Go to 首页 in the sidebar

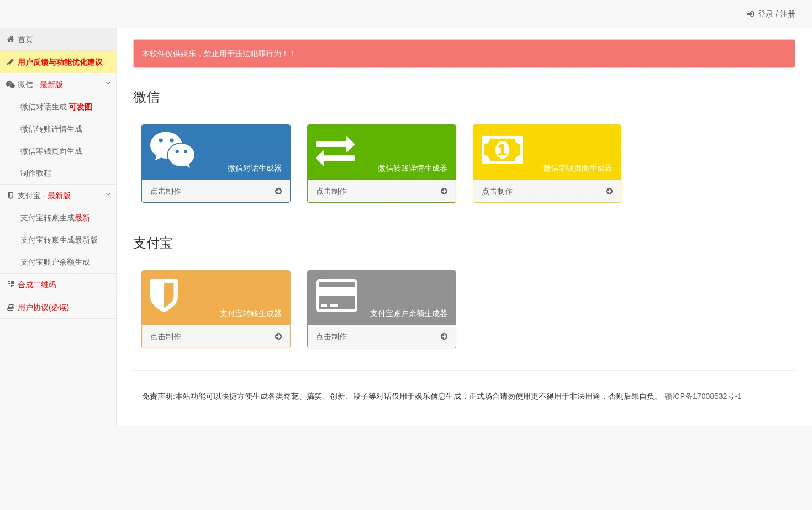point(58,39)
